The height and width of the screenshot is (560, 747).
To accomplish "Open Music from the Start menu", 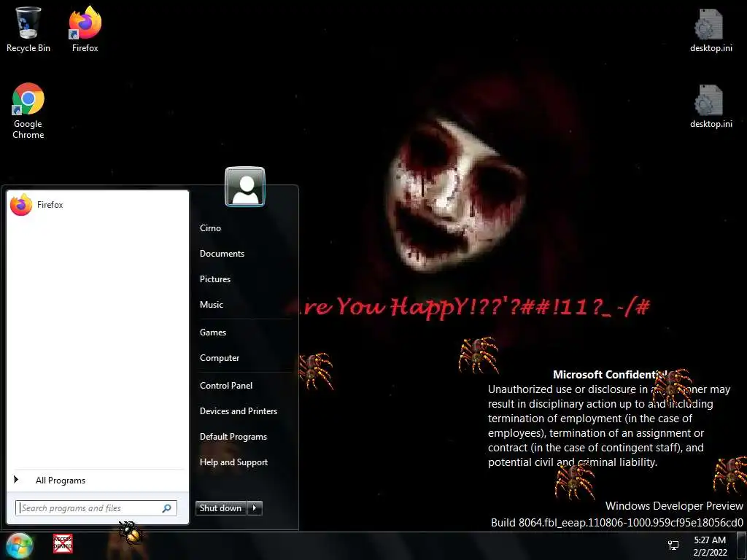I will [x=212, y=305].
